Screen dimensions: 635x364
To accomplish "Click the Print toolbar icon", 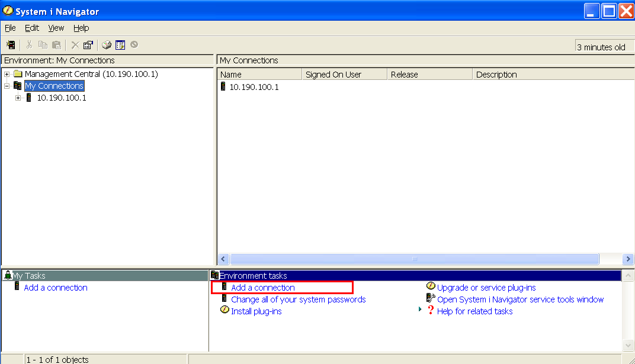I will pos(107,45).
